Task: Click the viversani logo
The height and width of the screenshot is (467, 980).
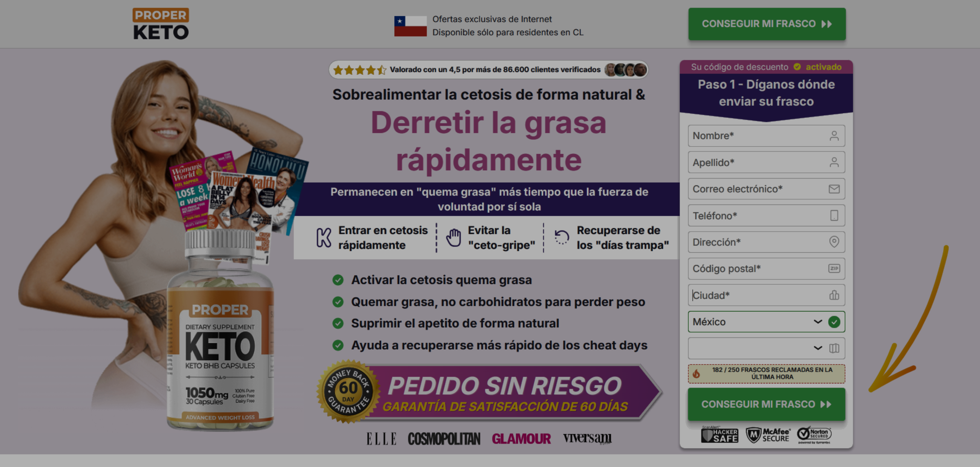Action: click(x=587, y=438)
